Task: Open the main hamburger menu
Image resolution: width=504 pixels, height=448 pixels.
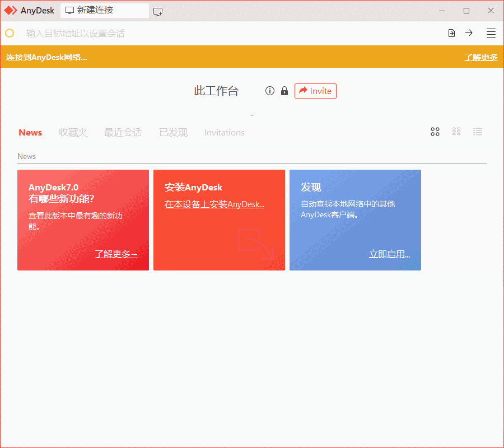Action: [x=491, y=33]
